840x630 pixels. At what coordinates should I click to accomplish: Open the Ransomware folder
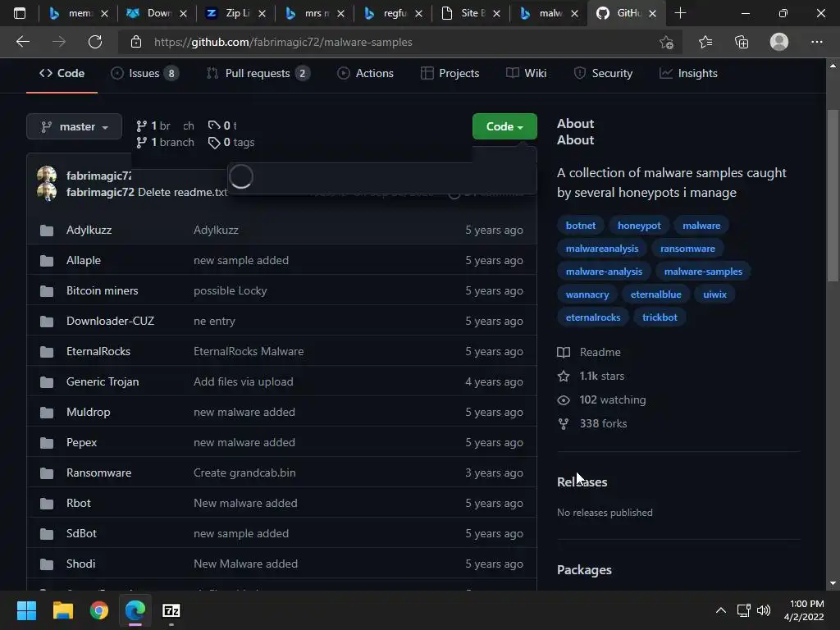coord(99,473)
